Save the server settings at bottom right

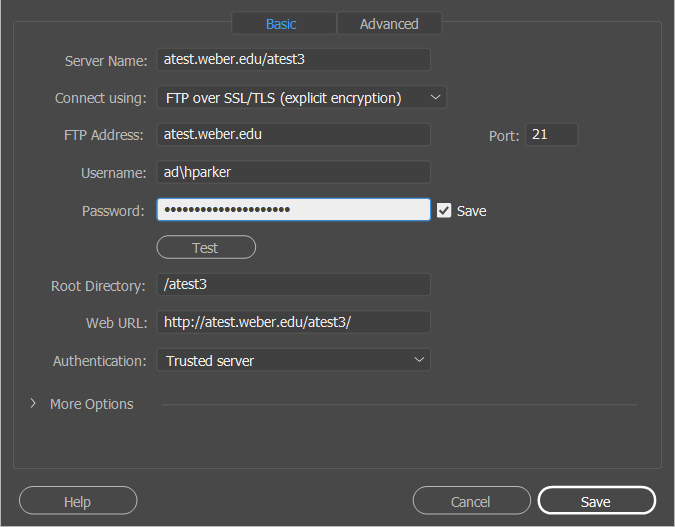click(x=596, y=501)
